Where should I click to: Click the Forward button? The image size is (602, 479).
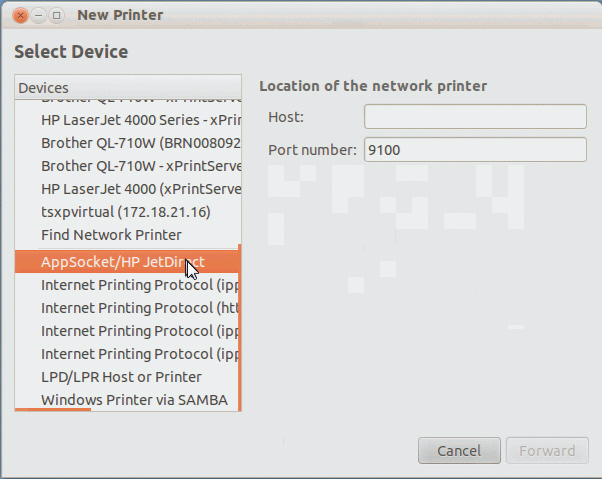click(547, 451)
